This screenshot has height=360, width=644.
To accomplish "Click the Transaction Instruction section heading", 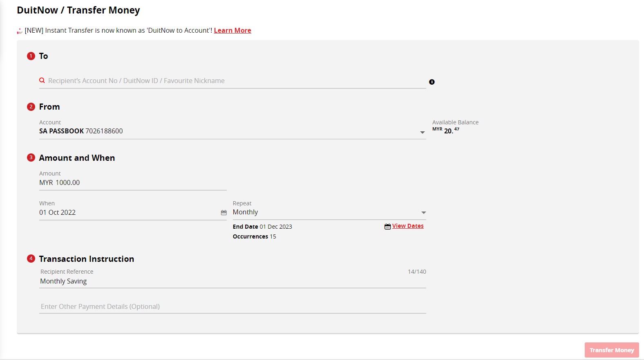I will pos(87,259).
